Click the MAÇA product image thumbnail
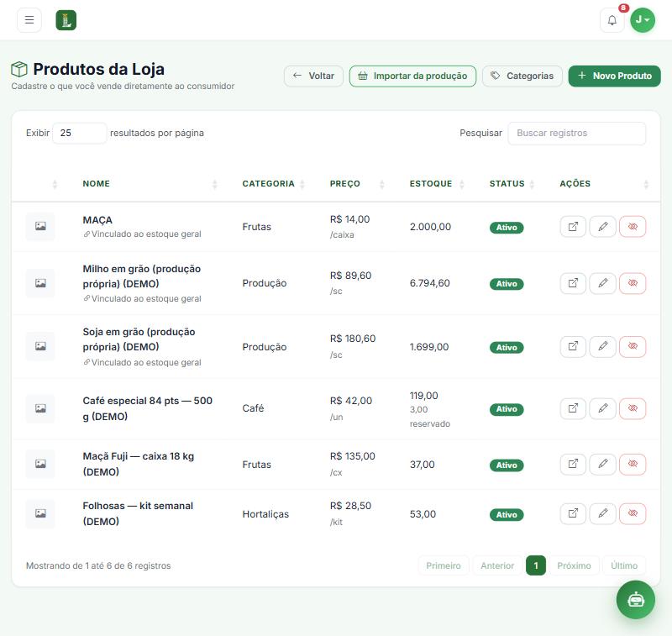The image size is (672, 636). click(40, 226)
